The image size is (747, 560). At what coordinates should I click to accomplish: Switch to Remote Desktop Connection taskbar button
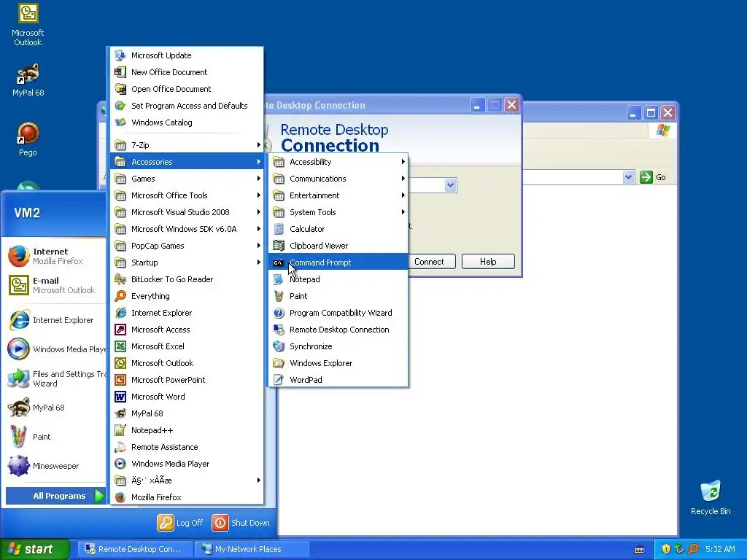136,549
